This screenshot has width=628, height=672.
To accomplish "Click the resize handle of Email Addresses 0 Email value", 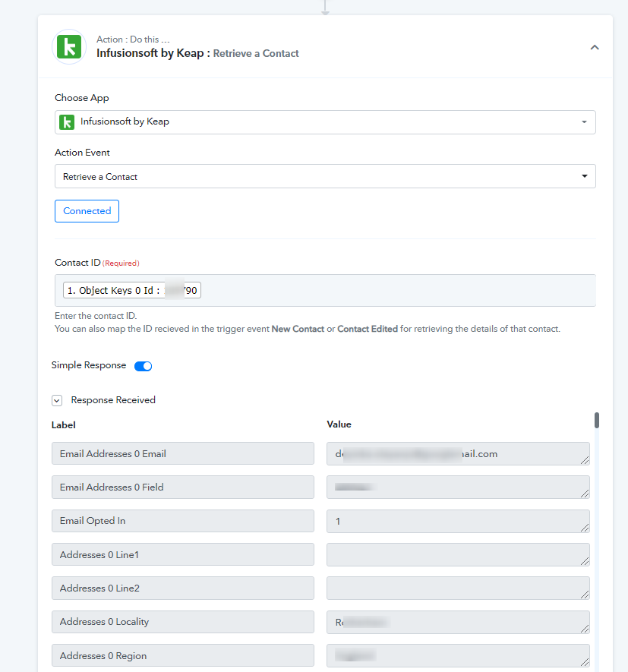I will click(585, 460).
